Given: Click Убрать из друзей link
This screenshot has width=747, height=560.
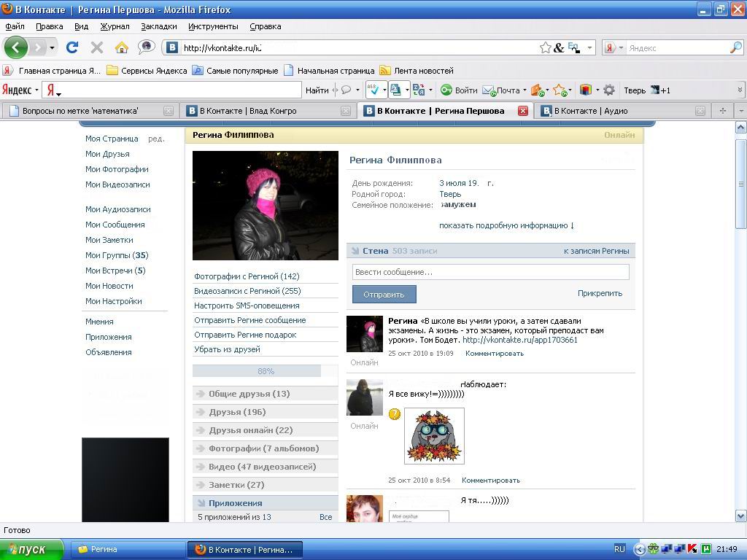Looking at the screenshot, I should pos(228,349).
